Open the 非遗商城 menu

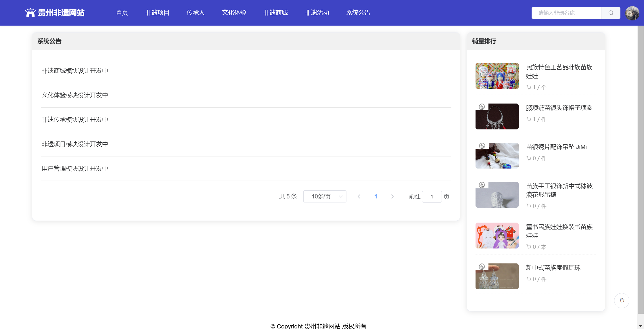(x=275, y=13)
